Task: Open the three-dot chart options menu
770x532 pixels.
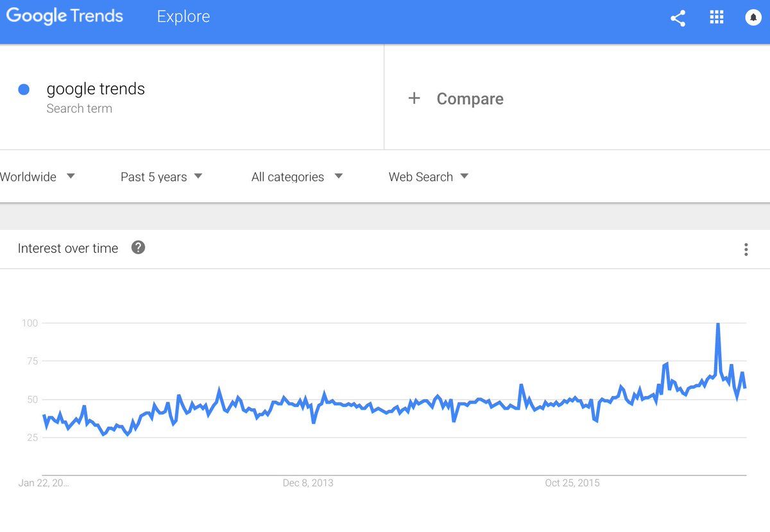Action: (x=746, y=250)
